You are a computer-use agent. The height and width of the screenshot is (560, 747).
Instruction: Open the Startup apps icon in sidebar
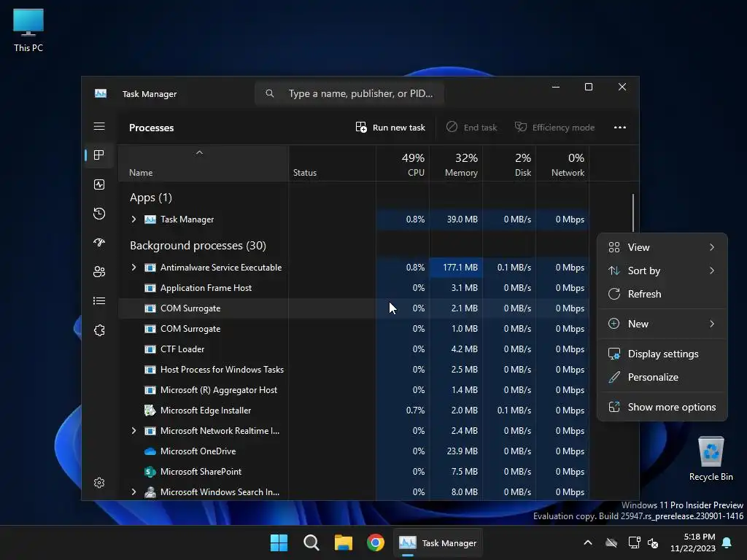99,242
